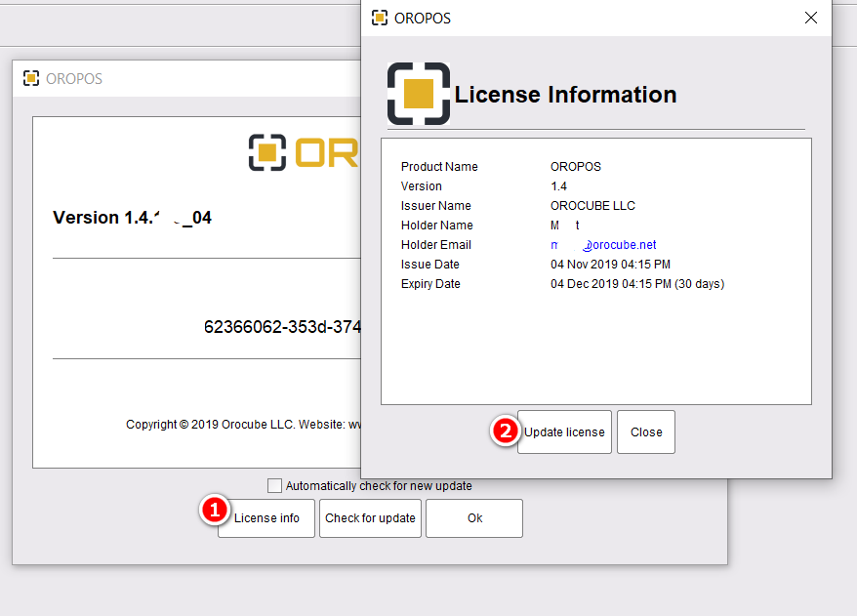Confirm with the Ok button
857x616 pixels.
click(x=474, y=518)
